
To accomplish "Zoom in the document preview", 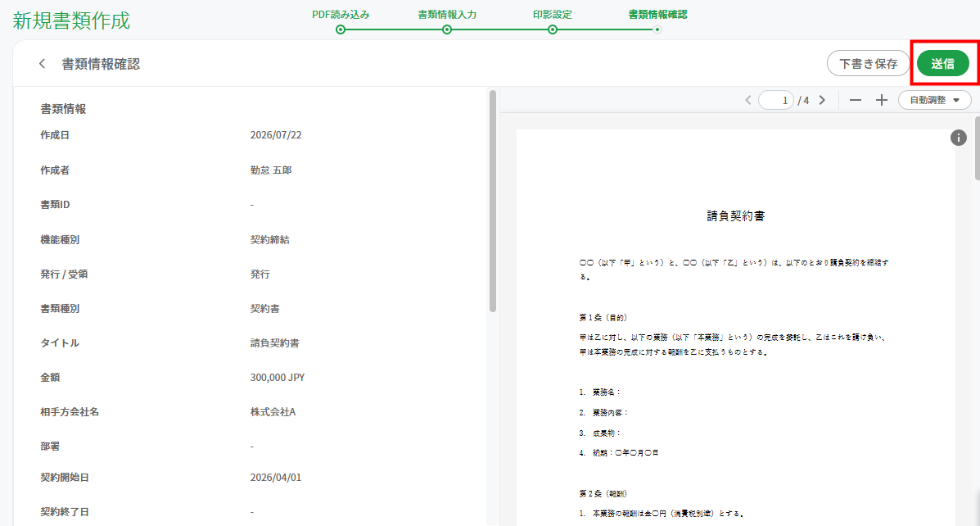I will pyautogui.click(x=881, y=100).
